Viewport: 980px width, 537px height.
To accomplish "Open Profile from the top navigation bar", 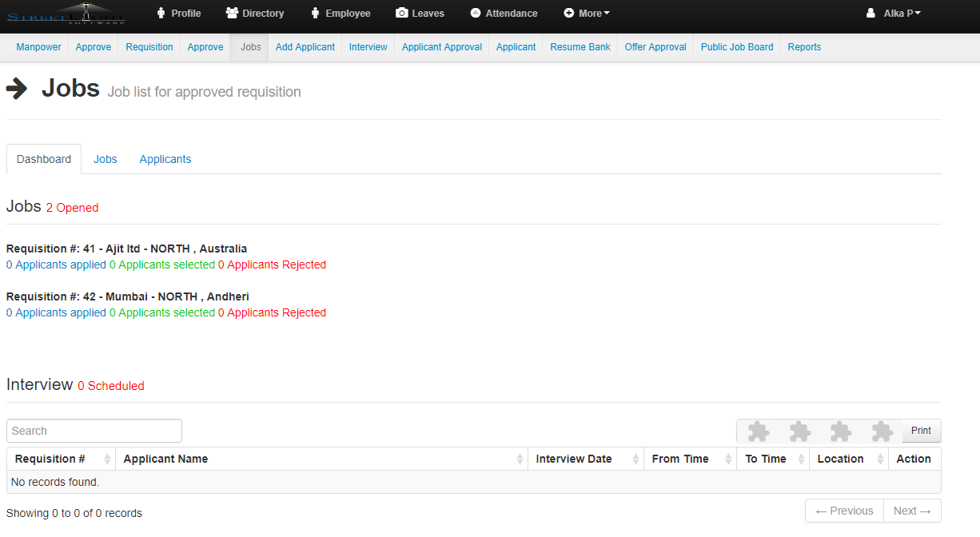I will click(178, 14).
